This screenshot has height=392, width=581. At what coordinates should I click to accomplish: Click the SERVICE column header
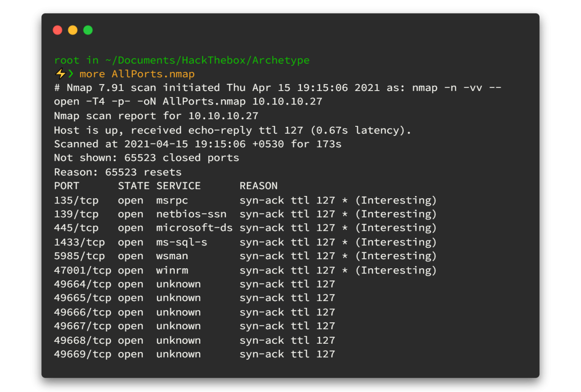pos(179,186)
